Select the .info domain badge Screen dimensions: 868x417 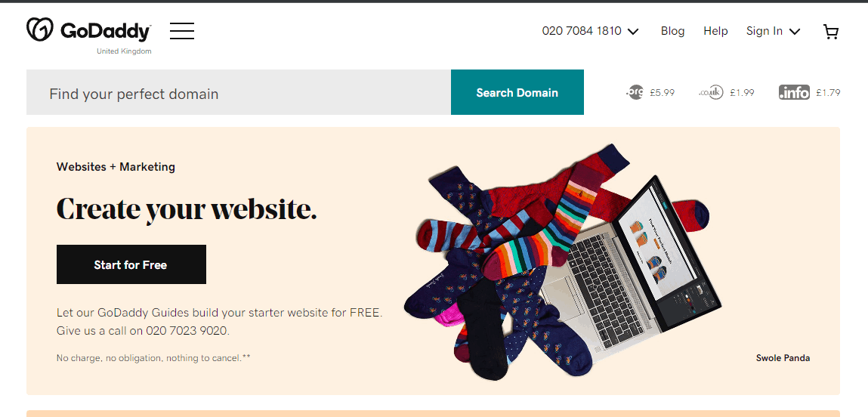[794, 92]
